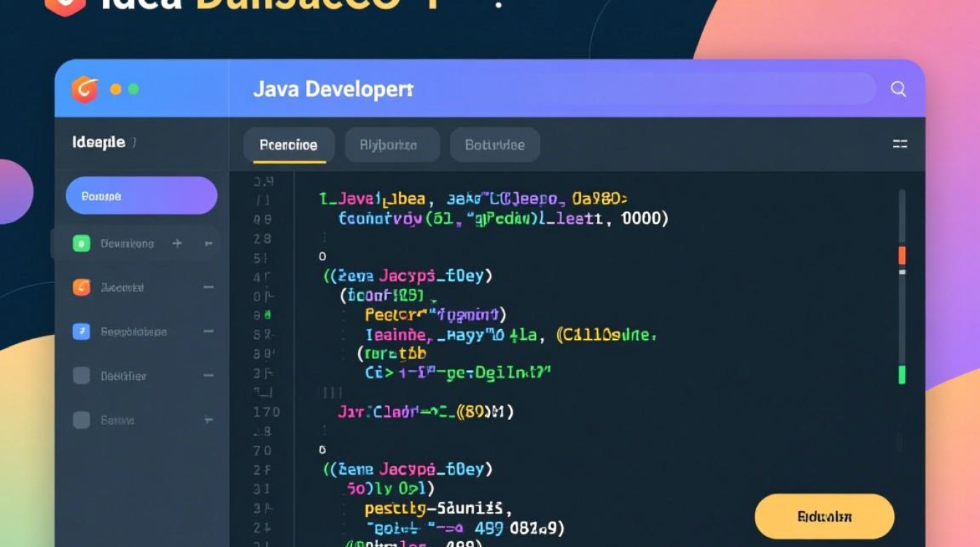Click the gray icon beside Eenna entry
The height and width of the screenshot is (547, 980).
(x=80, y=420)
